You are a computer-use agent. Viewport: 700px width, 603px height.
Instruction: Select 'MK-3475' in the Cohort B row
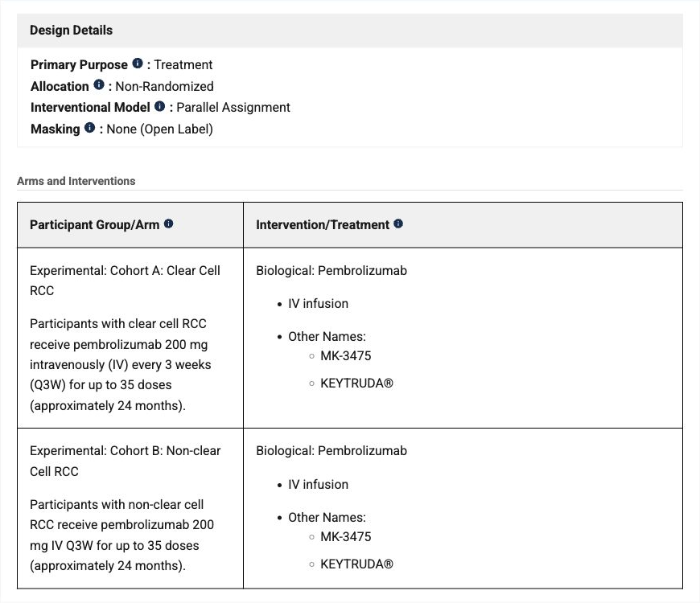click(345, 536)
